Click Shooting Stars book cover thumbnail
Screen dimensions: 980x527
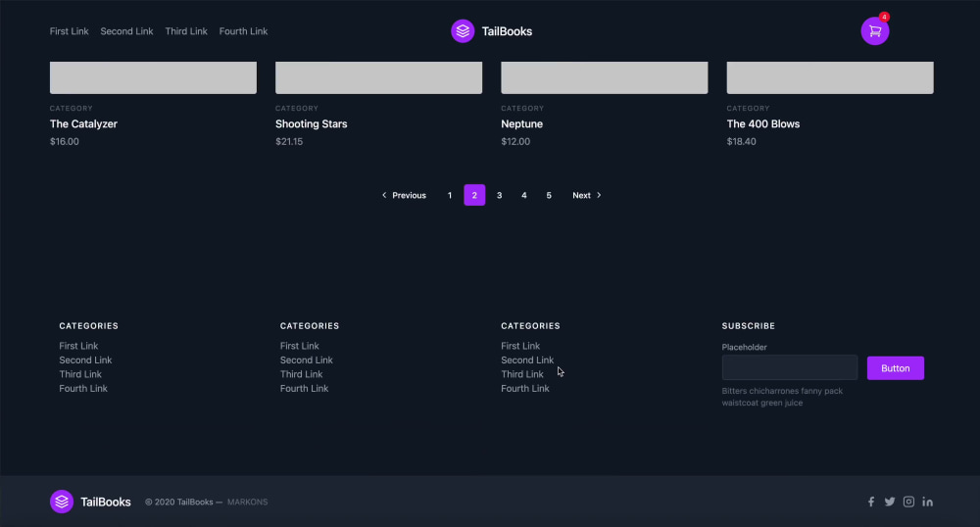tap(378, 77)
